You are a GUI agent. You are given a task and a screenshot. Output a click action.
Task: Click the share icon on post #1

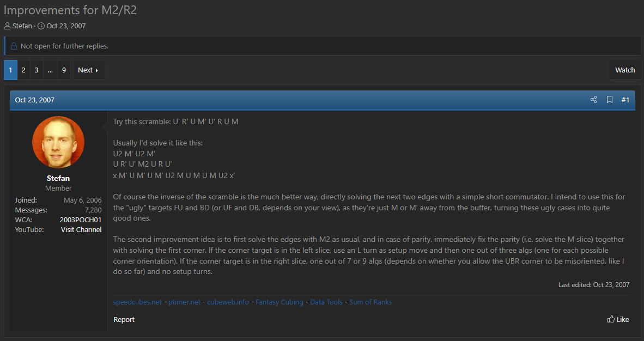[x=593, y=100]
